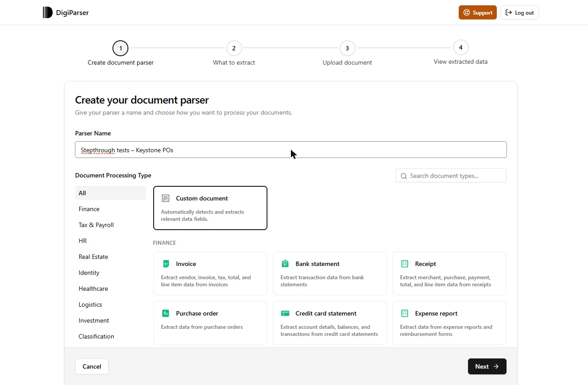Filter by HR category

[111, 241]
